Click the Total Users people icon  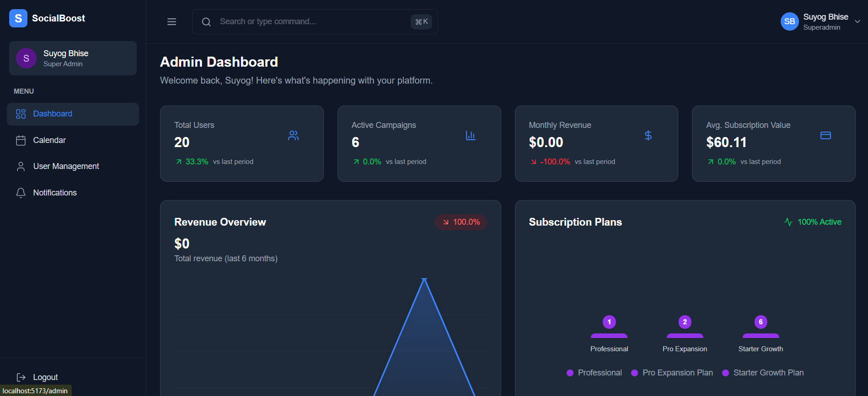(293, 135)
